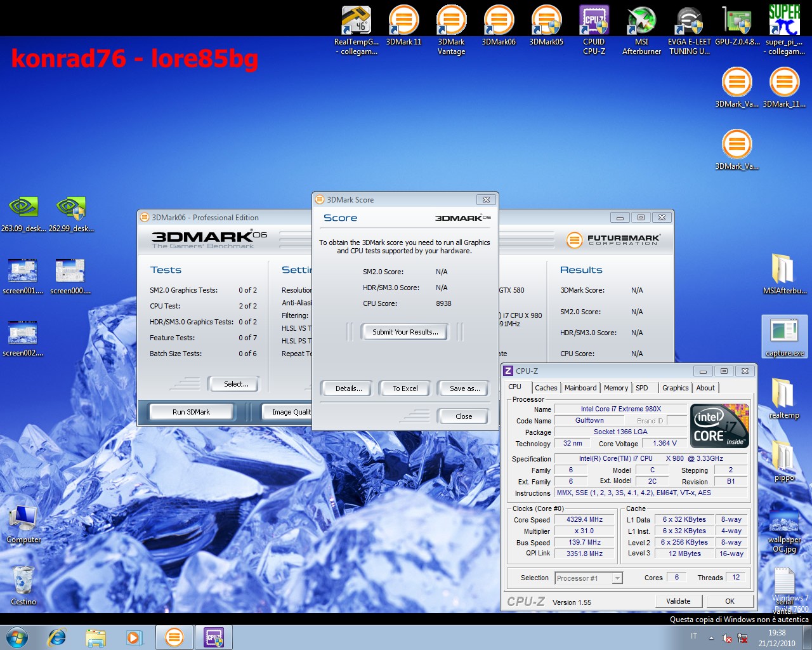Show hidden system tray icons

tap(711, 638)
